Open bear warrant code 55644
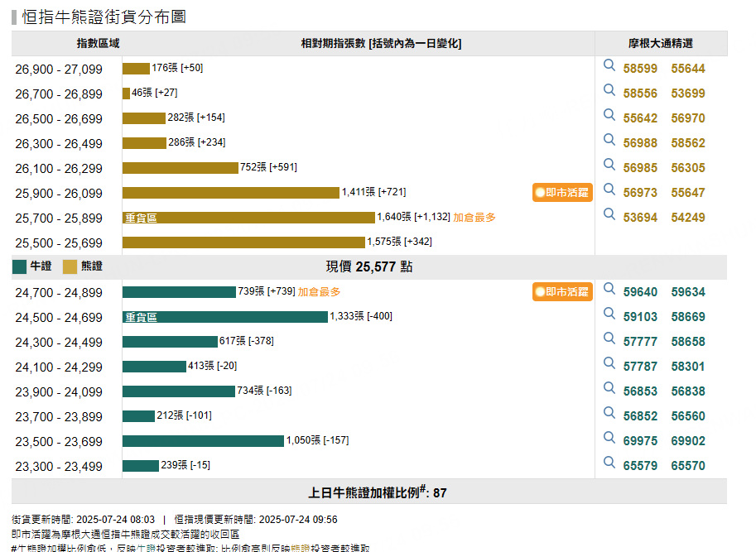Image resolution: width=756 pixels, height=552 pixels. [x=688, y=69]
